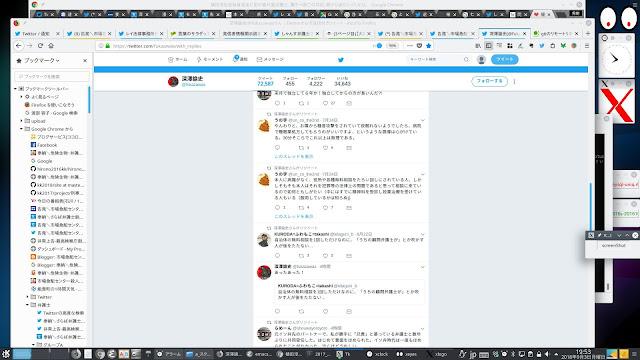Open dropdown caret on 深澤諭史 あったあった tweet
This screenshot has width=640, height=360.
(422, 267)
